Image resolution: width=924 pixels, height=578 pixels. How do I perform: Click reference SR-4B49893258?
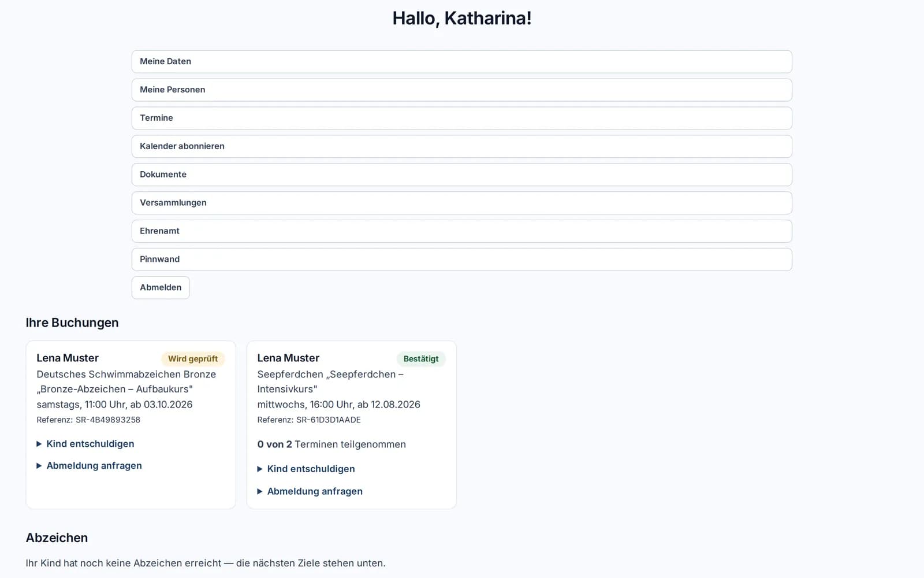pos(88,420)
